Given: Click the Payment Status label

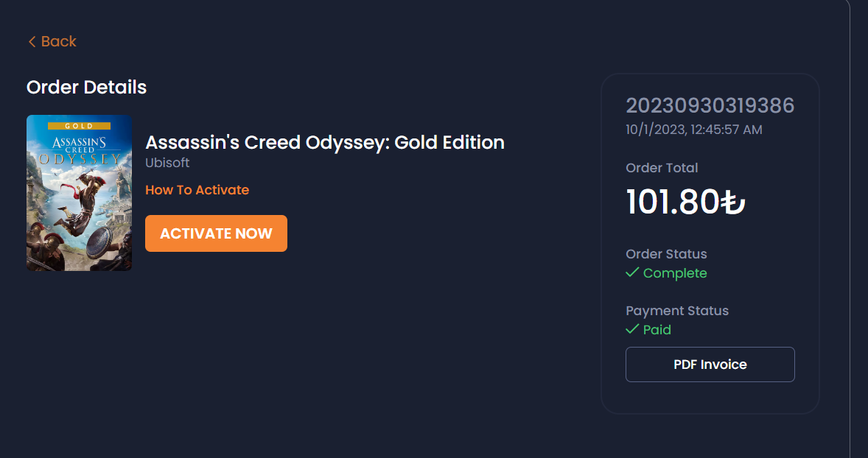Looking at the screenshot, I should (x=677, y=311).
